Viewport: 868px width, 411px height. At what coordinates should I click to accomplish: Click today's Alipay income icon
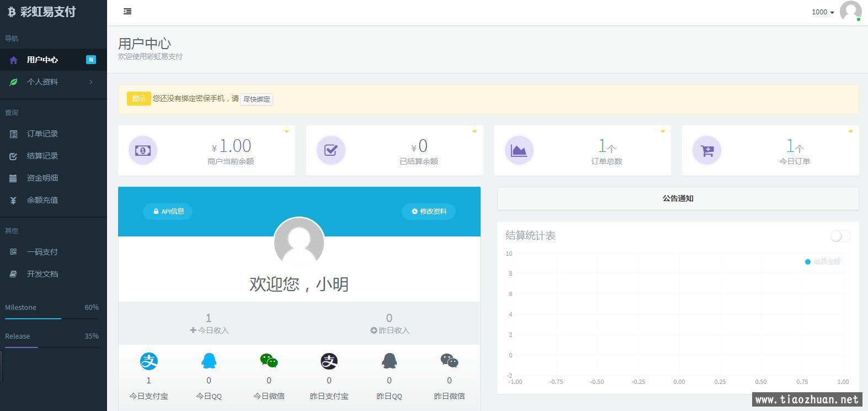(148, 361)
